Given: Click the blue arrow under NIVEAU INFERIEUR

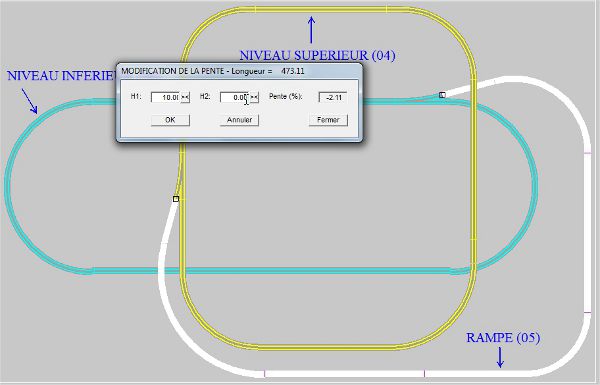Looking at the screenshot, I should click(29, 101).
